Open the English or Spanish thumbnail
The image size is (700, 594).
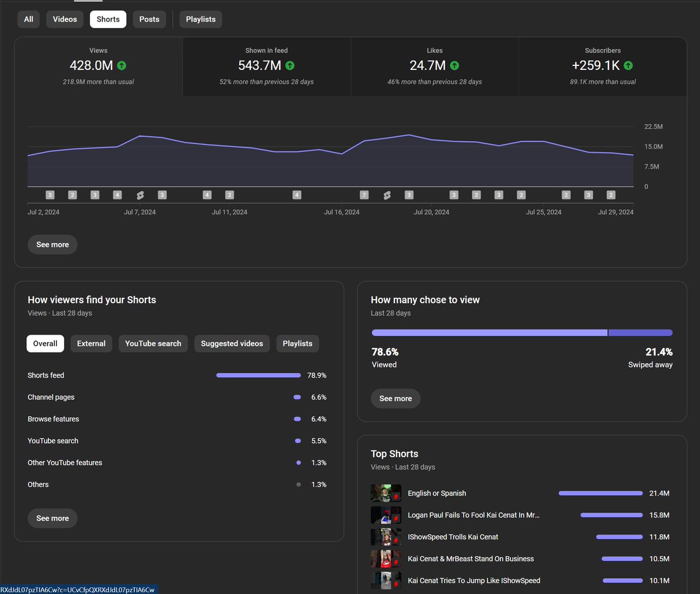(386, 493)
